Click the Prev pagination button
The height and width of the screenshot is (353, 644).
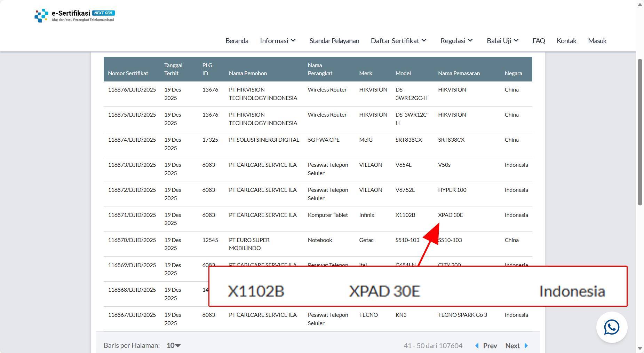(x=490, y=346)
